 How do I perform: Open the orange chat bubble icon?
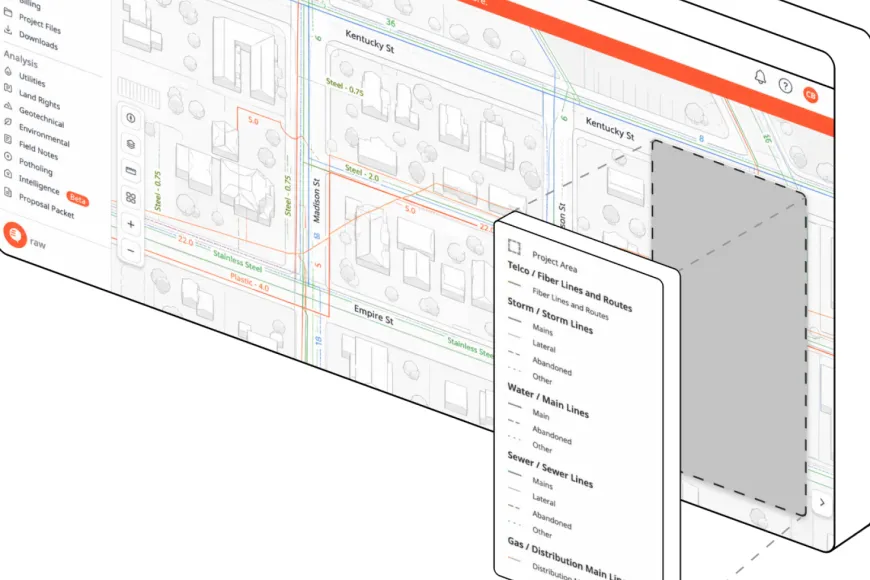tap(15, 235)
